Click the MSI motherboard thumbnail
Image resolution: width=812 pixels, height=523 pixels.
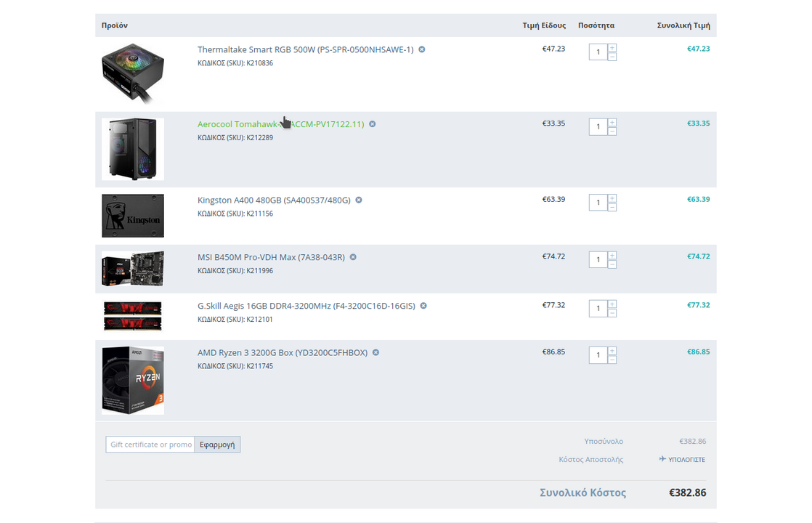coord(133,269)
